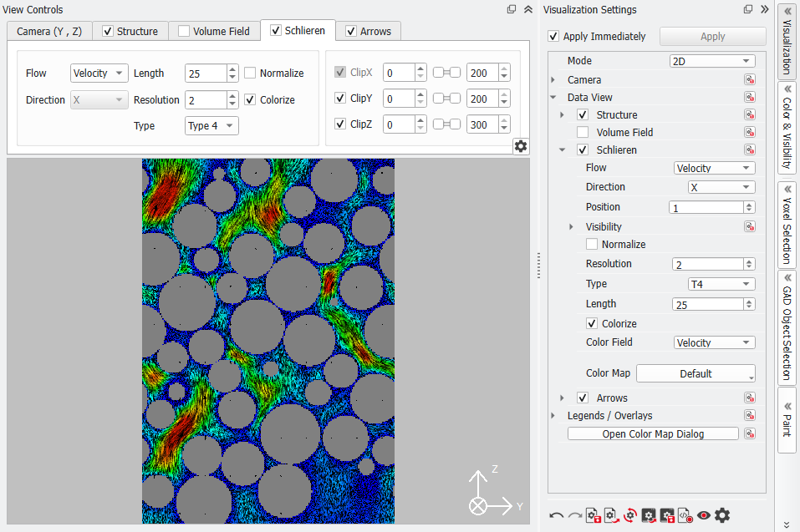
Task: Collapse the Data View section
Action: pos(553,97)
